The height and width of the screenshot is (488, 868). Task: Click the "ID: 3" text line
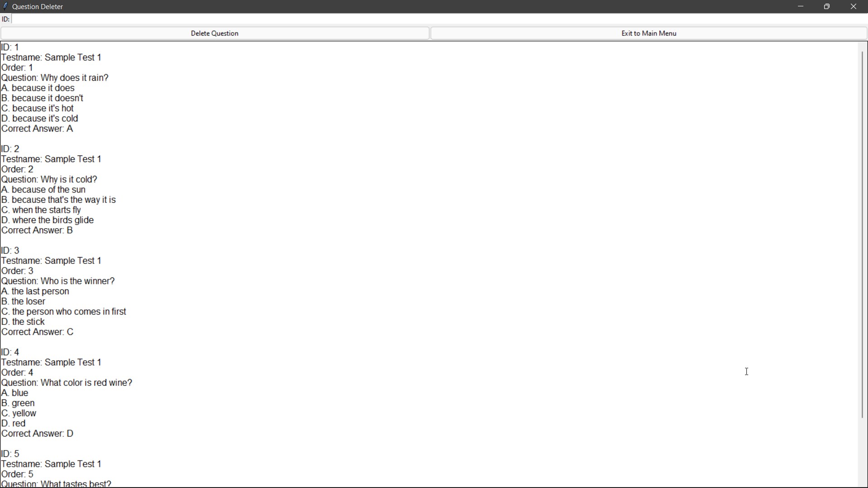(10, 250)
